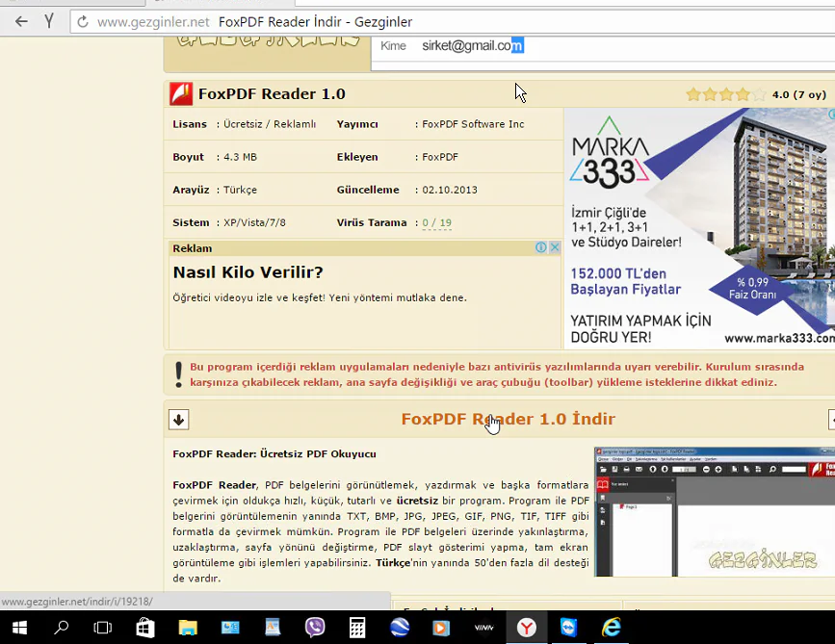835x644 pixels.
Task: Click the www.gezginler.net address bar
Action: pos(453,22)
